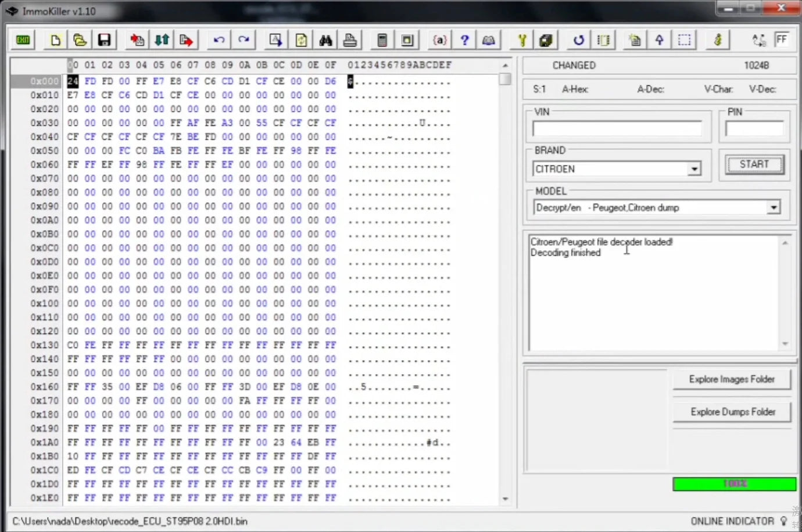Open the BRAND dropdown showing CITROEN
This screenshot has width=802, height=532.
(x=694, y=169)
